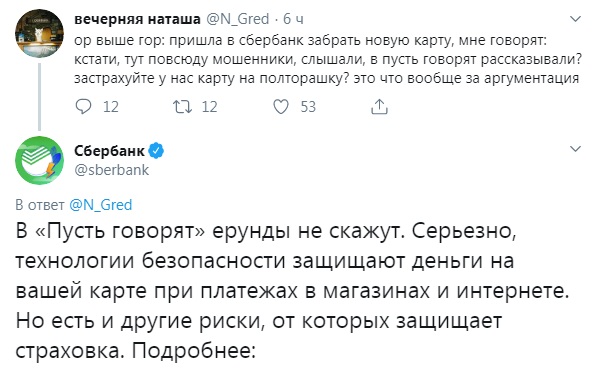The width and height of the screenshot is (596, 387).
Task: Open the green Sberbank logo avatar
Action: (39, 160)
